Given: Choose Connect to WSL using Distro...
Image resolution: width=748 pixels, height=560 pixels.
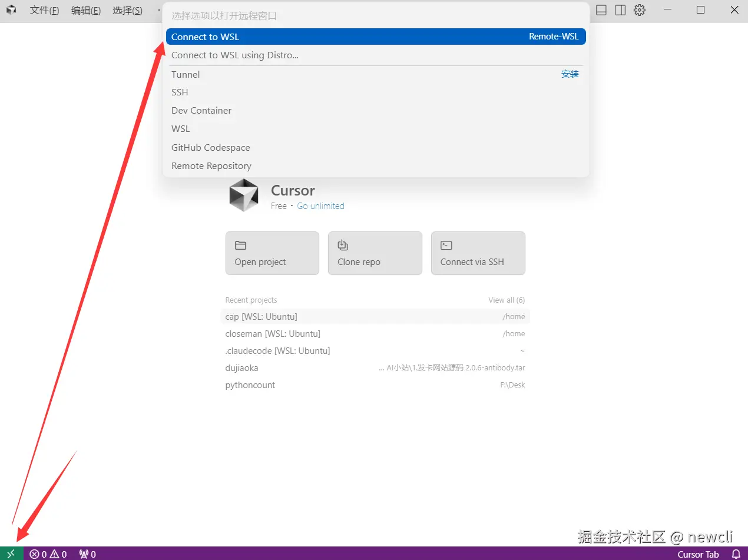Looking at the screenshot, I should pyautogui.click(x=376, y=55).
